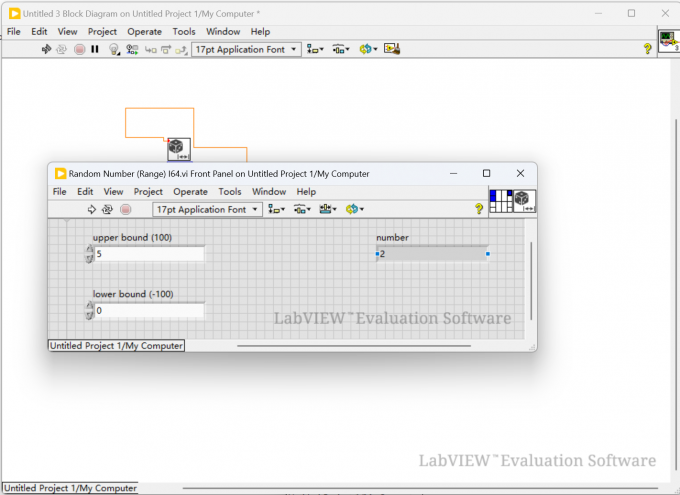The height and width of the screenshot is (495, 680).
Task: Click VI icon at top right of Block Diagram
Action: click(669, 41)
